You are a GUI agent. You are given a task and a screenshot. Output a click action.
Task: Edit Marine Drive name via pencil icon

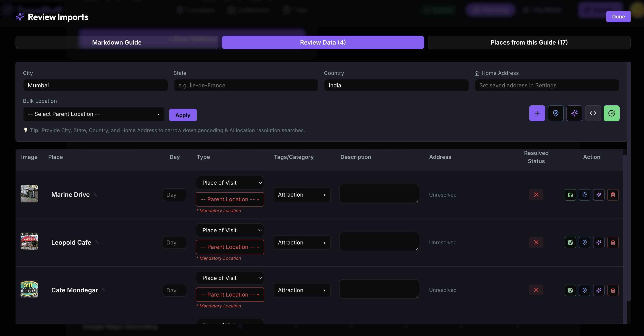(x=96, y=195)
